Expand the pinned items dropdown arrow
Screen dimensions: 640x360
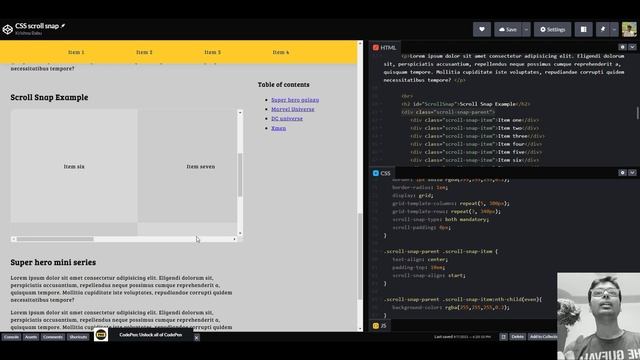click(x=614, y=29)
